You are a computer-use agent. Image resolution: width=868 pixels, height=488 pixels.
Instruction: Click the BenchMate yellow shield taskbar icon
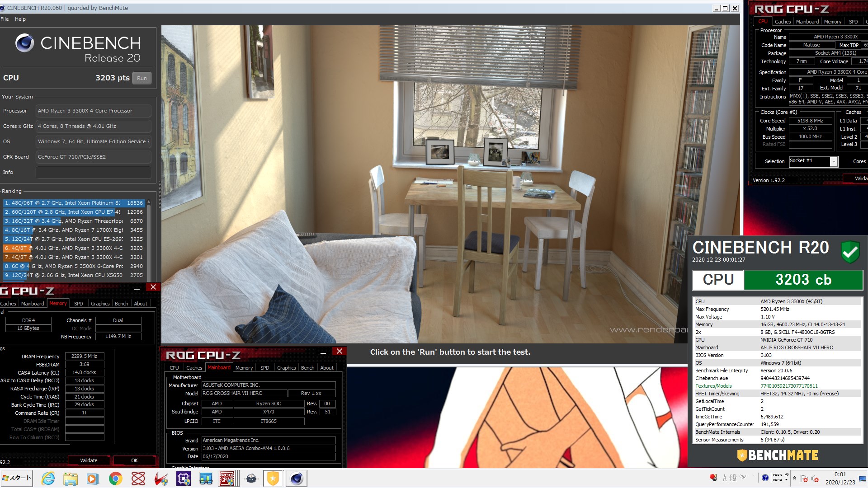click(x=273, y=479)
